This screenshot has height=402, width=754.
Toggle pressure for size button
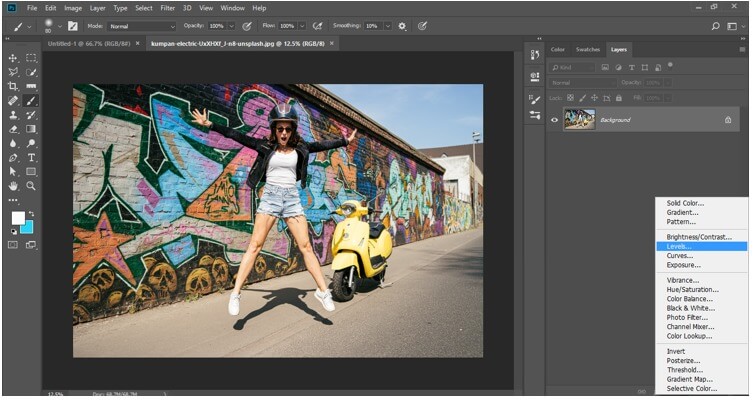point(422,26)
